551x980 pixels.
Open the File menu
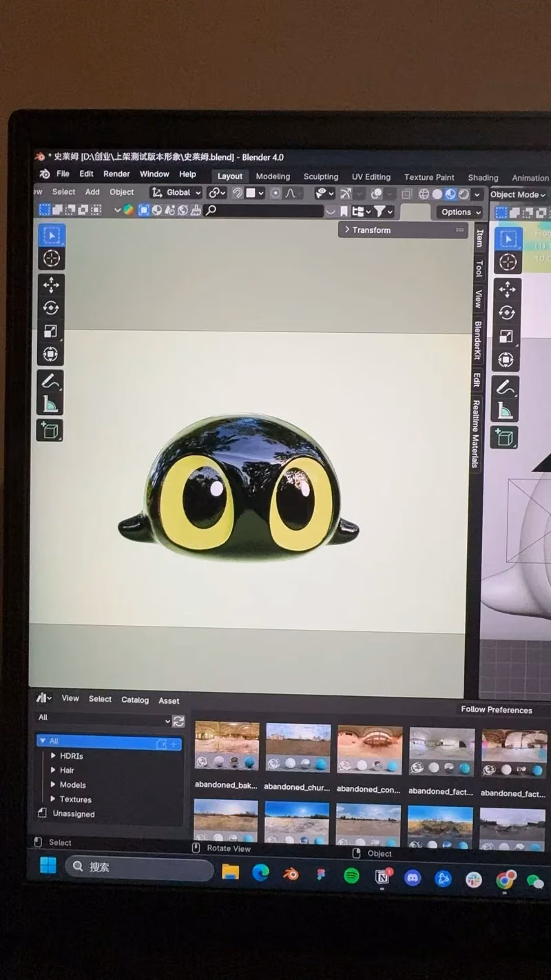tap(63, 174)
